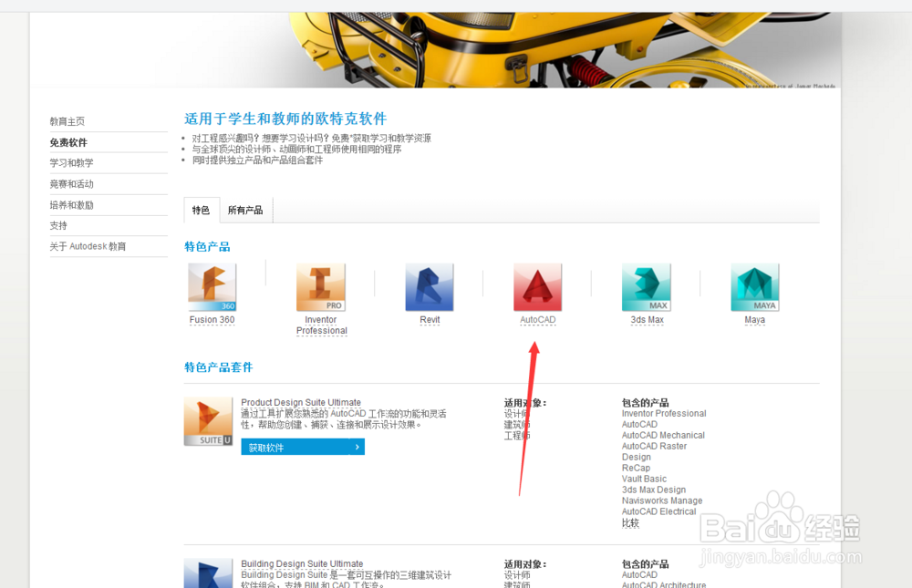Click the 3ds Max text link
Image resolution: width=912 pixels, height=588 pixels.
tap(647, 320)
